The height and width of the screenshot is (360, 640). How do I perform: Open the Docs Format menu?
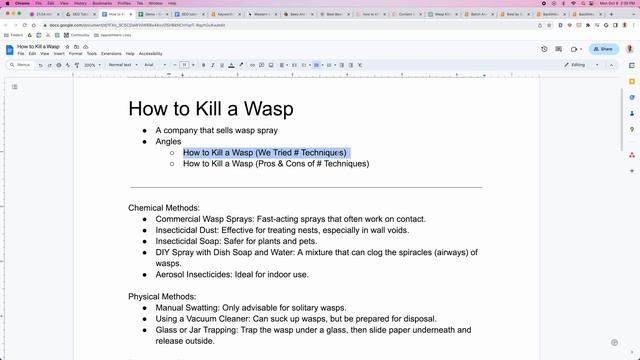76,54
